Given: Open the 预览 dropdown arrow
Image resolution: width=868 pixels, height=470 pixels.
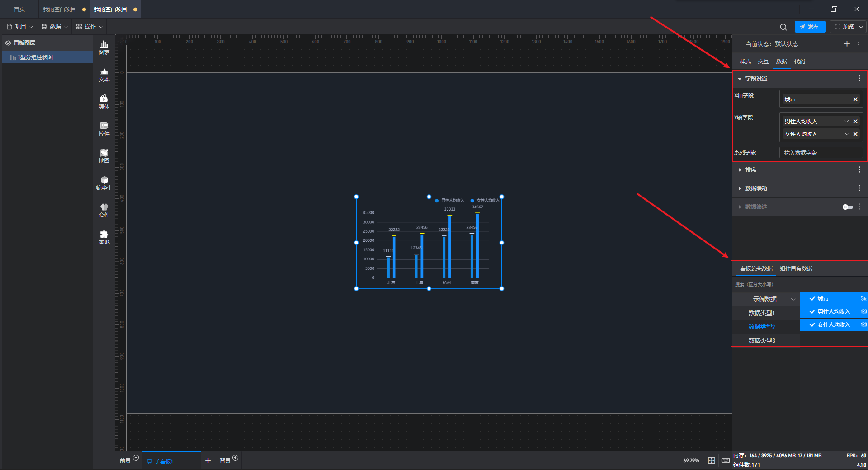Looking at the screenshot, I should point(861,27).
